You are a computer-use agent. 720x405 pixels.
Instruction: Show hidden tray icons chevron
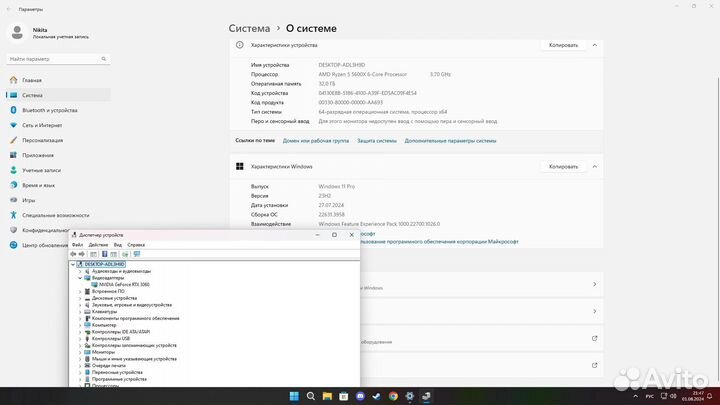[636, 396]
